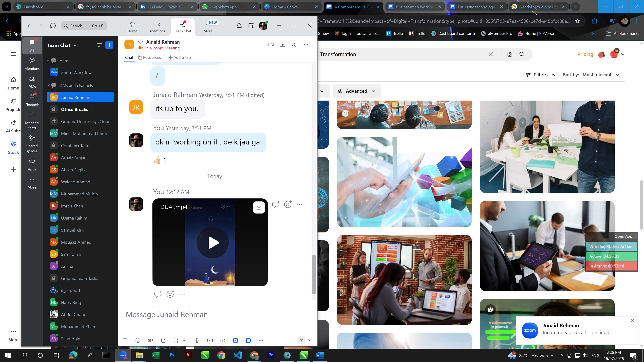The width and height of the screenshot is (644, 362).
Task: Start video call with Junaid Rehman
Action: 271,45
